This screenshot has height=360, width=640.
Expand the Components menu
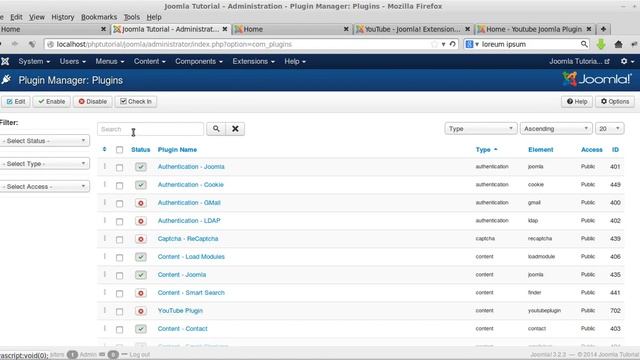coord(199,61)
